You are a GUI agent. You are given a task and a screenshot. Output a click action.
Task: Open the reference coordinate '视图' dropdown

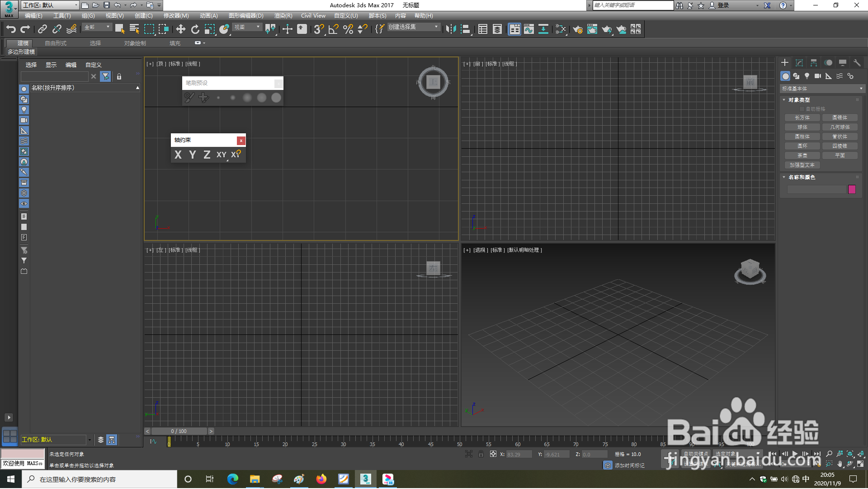coord(247,28)
